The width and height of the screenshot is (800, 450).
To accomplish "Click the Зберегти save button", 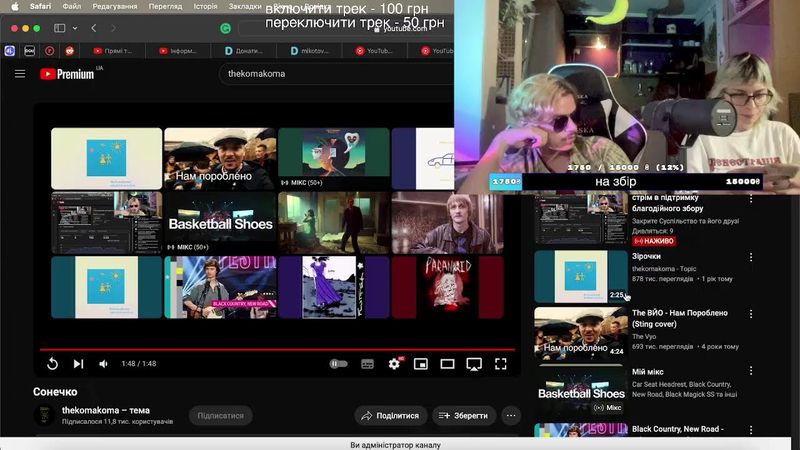I will coord(464,415).
